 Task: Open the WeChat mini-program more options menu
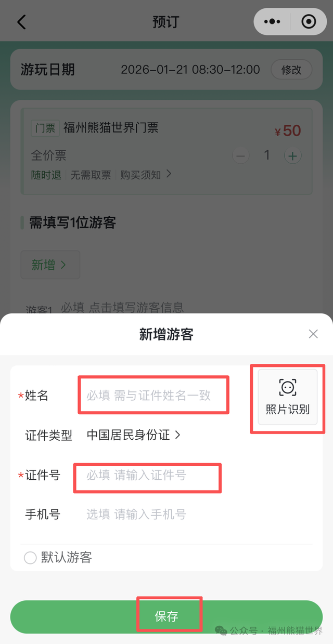[272, 22]
